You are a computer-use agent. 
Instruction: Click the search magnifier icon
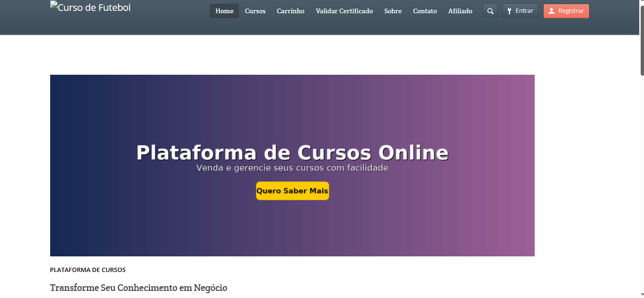(x=490, y=11)
